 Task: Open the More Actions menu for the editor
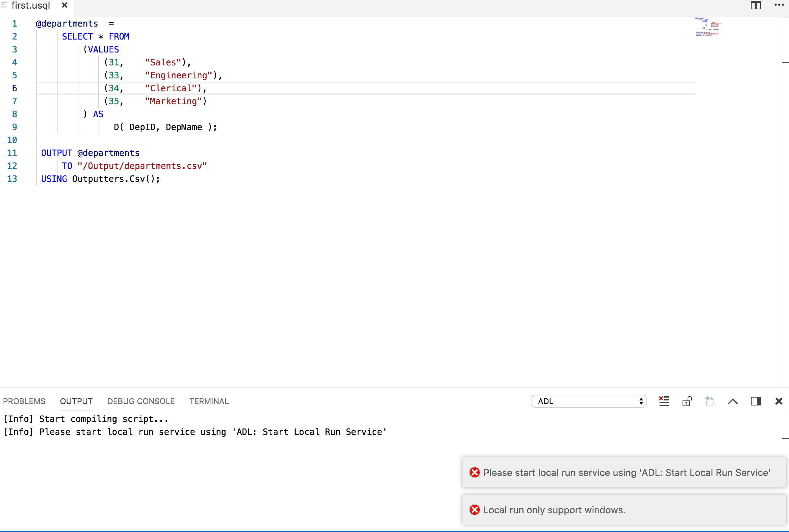[779, 5]
